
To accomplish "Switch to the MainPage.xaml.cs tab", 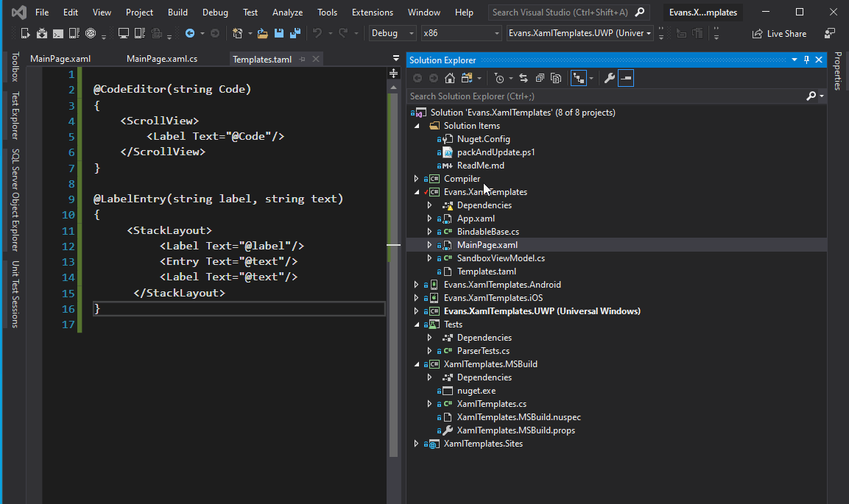I will pos(162,59).
